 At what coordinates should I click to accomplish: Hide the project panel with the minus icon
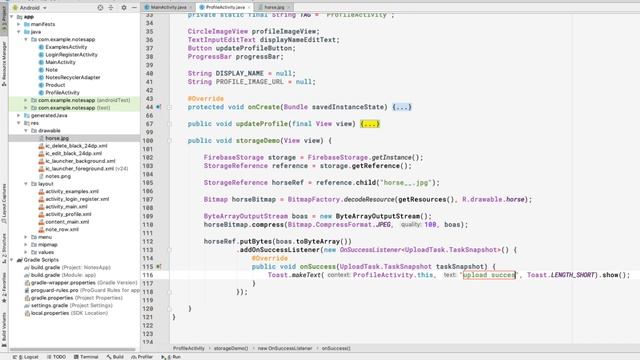(x=134, y=8)
